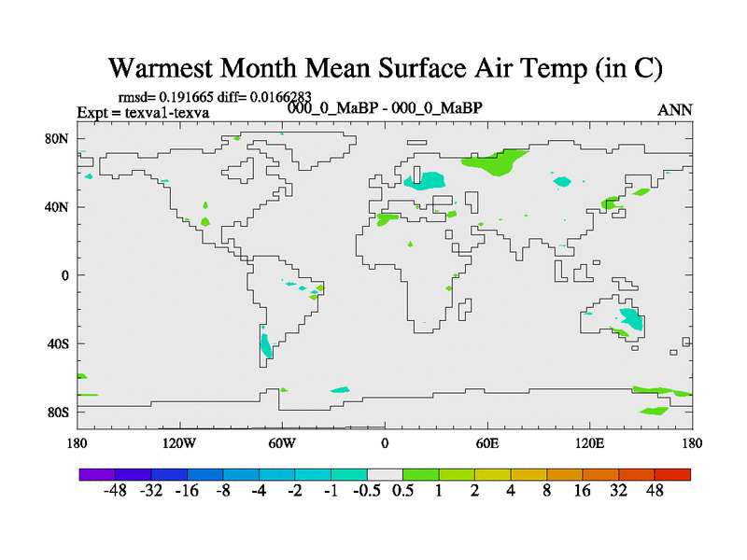The image size is (747, 560).
Task: Click the orange swatch between 16 and 32
Action: pos(600,474)
